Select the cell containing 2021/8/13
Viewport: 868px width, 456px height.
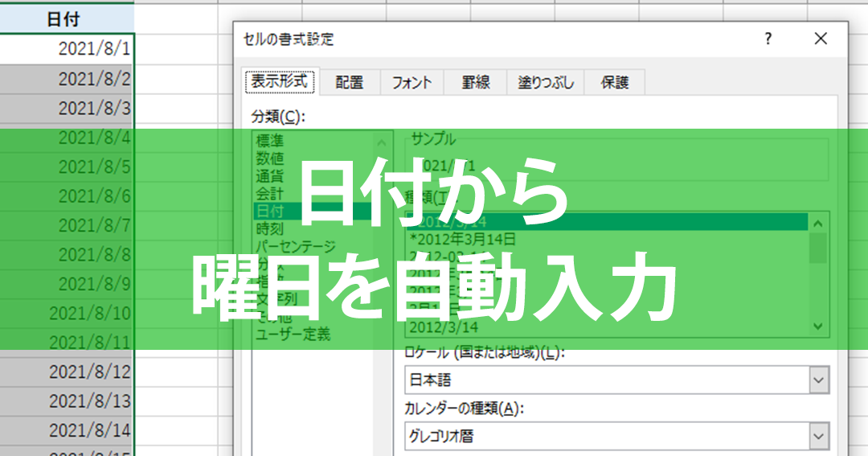67,401
